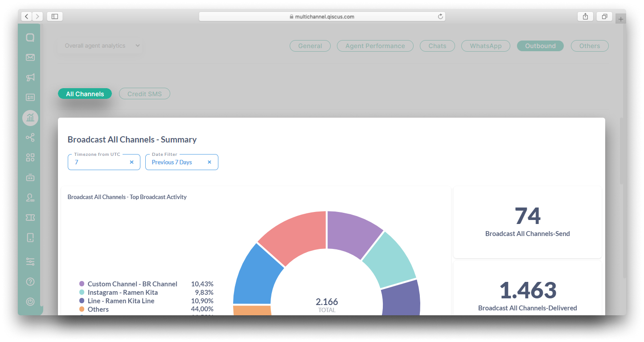Image resolution: width=644 pixels, height=342 pixels.
Task: Click the light purple donut segment
Action: point(352,233)
